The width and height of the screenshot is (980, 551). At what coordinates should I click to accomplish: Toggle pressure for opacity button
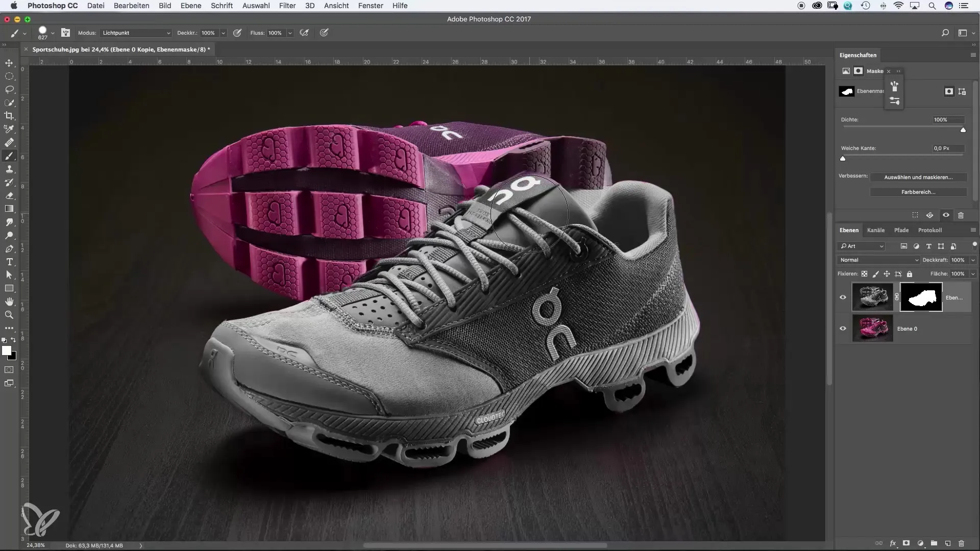tap(237, 33)
